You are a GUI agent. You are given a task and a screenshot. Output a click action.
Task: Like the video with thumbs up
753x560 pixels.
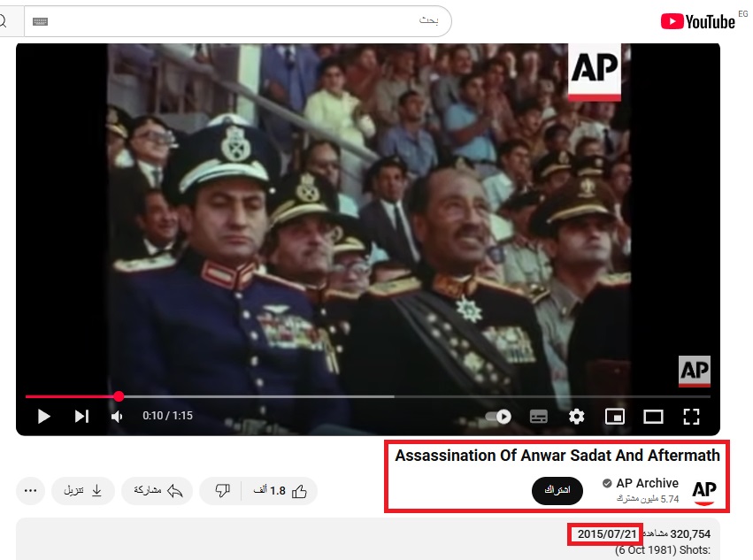(x=280, y=491)
